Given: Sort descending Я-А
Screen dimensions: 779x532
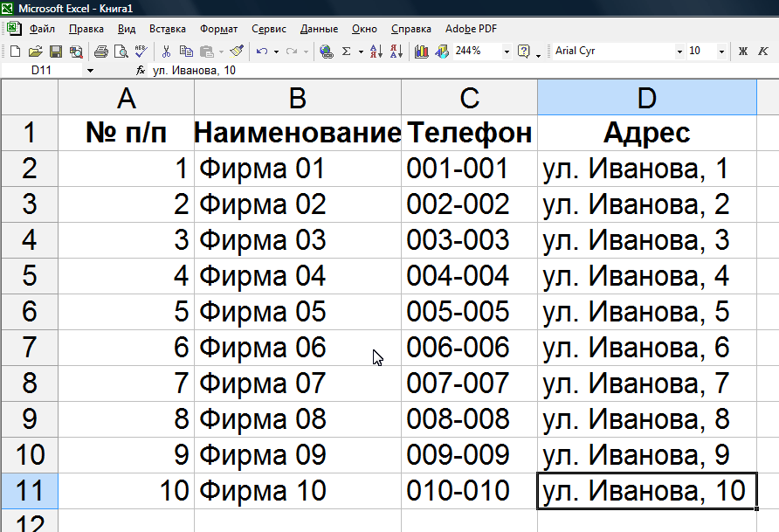Looking at the screenshot, I should [396, 52].
